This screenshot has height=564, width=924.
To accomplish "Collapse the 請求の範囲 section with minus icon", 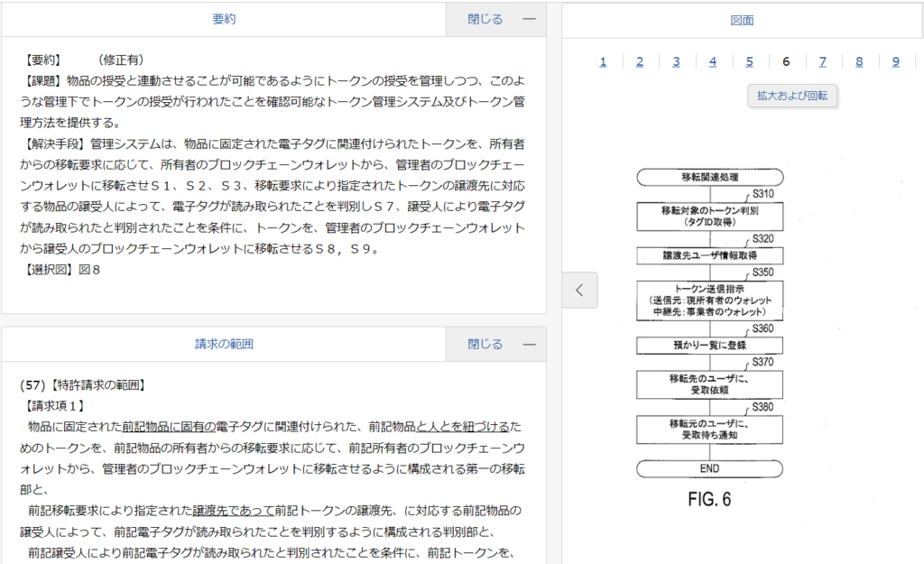I will [x=529, y=344].
